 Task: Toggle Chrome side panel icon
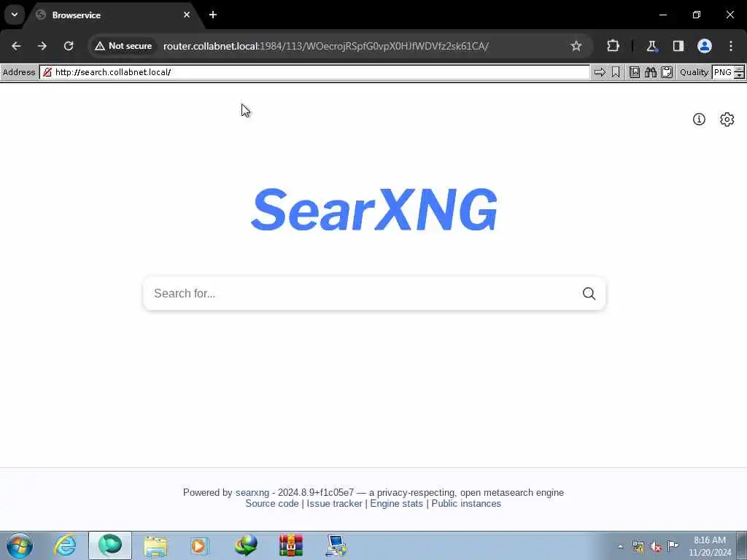678,46
